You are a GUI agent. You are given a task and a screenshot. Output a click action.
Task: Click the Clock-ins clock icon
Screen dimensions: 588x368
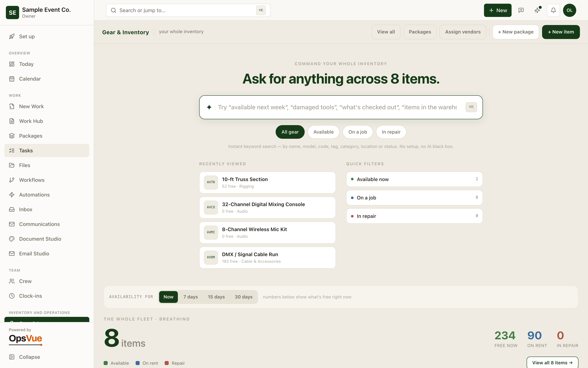[x=12, y=296]
